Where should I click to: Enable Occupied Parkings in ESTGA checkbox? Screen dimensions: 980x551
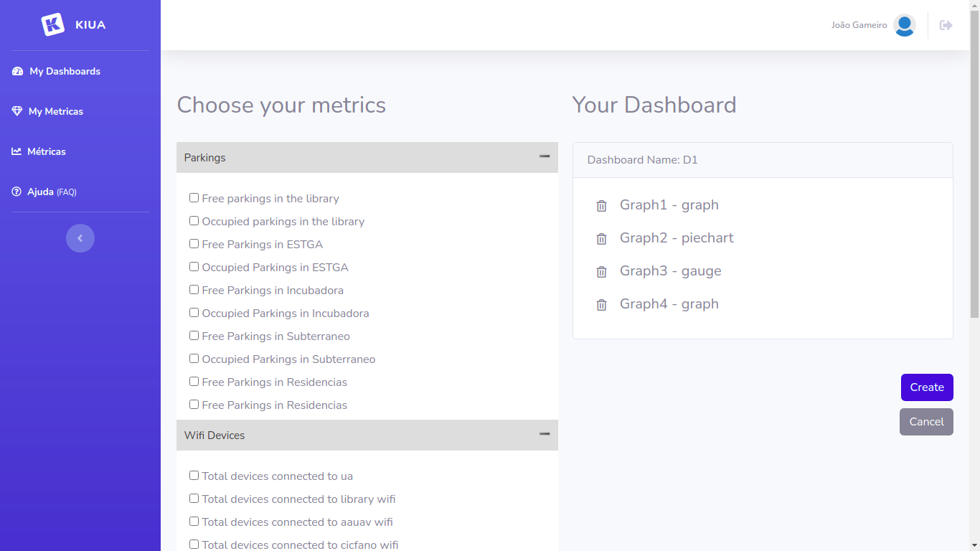194,267
